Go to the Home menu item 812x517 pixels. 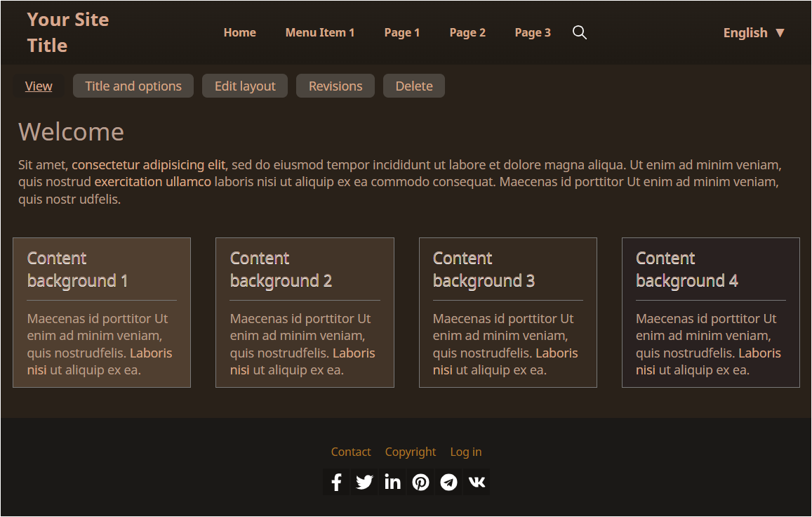click(239, 32)
